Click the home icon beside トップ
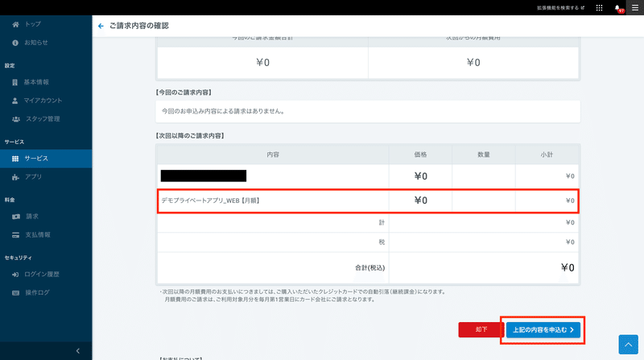The width and height of the screenshot is (644, 360). tap(15, 24)
